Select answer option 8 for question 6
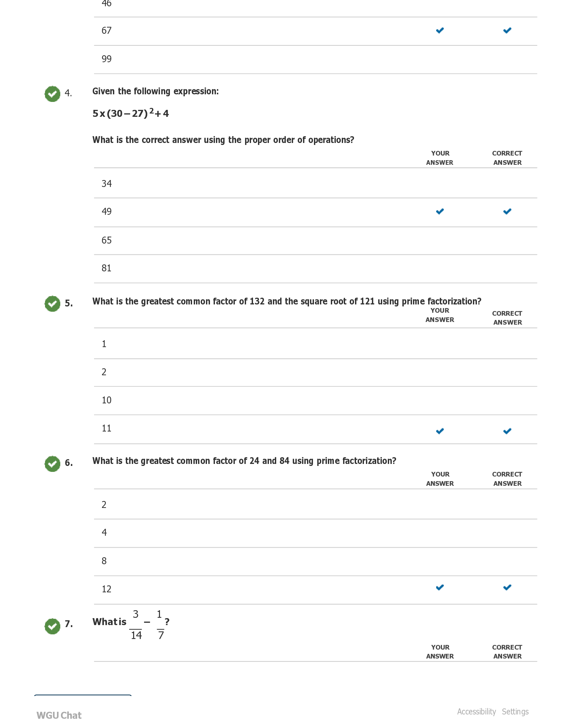The height and width of the screenshot is (728, 563). tap(104, 561)
